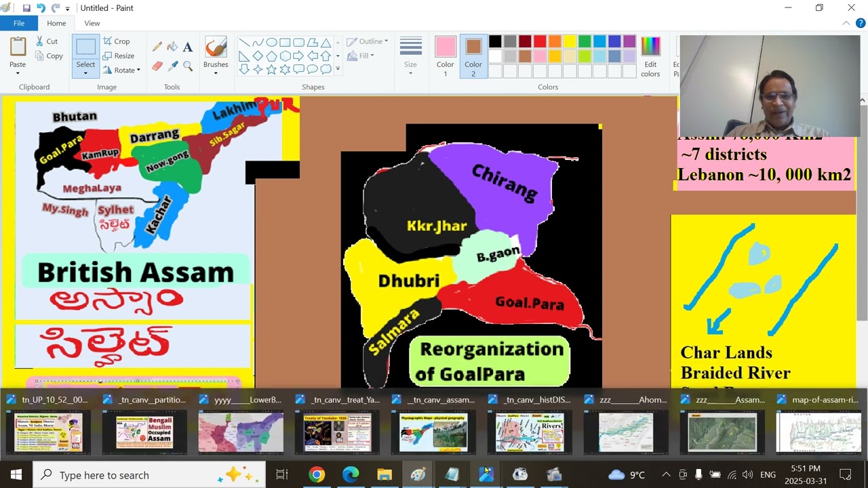The height and width of the screenshot is (488, 868).
Task: Open Task View from the taskbar
Action: pos(282,474)
